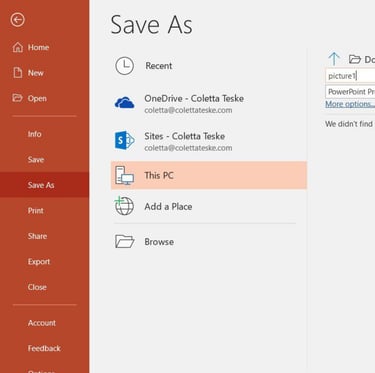Click the SharePoint Sites icon
This screenshot has width=375, height=373.
pos(124,140)
